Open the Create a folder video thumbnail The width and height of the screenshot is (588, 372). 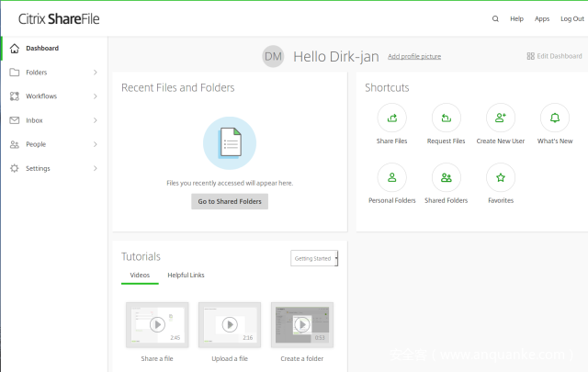click(302, 324)
